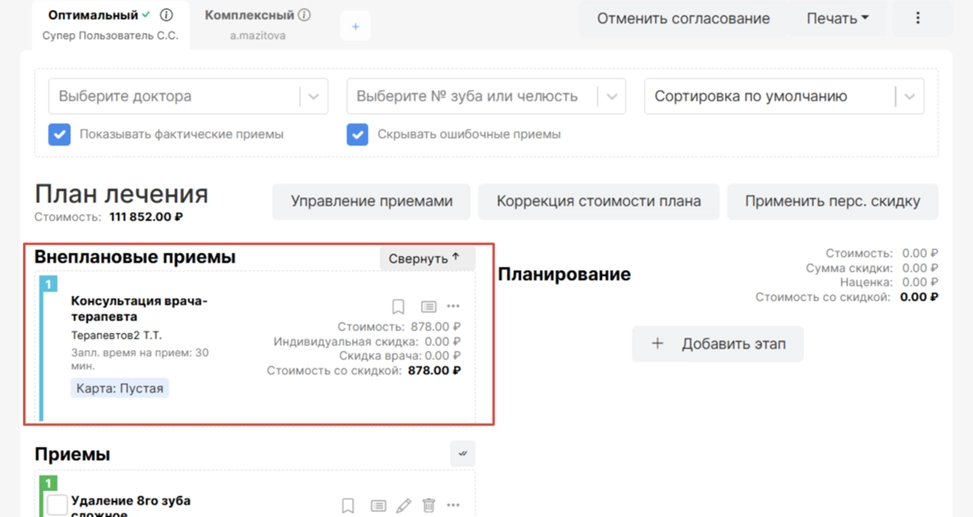This screenshot has width=973, height=517.
Task: Open the three-dot menu in the top right
Action: click(x=918, y=18)
